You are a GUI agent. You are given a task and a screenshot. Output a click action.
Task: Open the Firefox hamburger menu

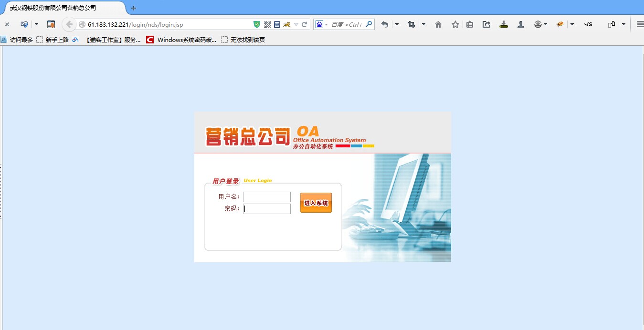(640, 24)
